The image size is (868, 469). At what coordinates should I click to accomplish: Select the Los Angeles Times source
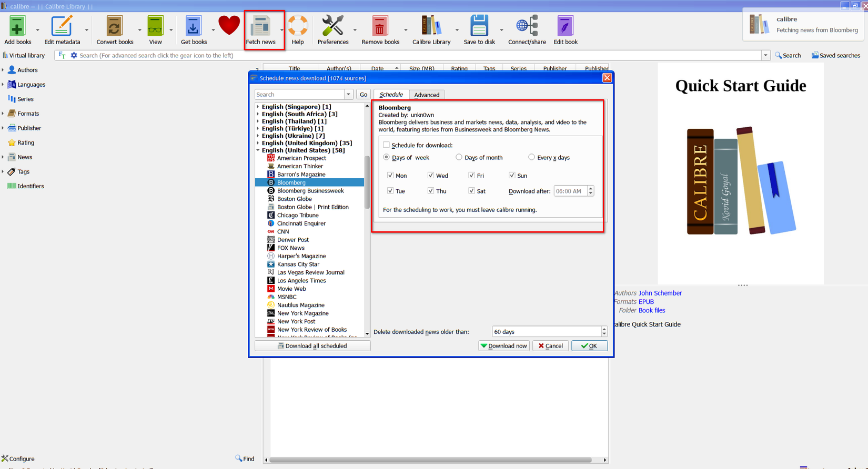(x=301, y=281)
